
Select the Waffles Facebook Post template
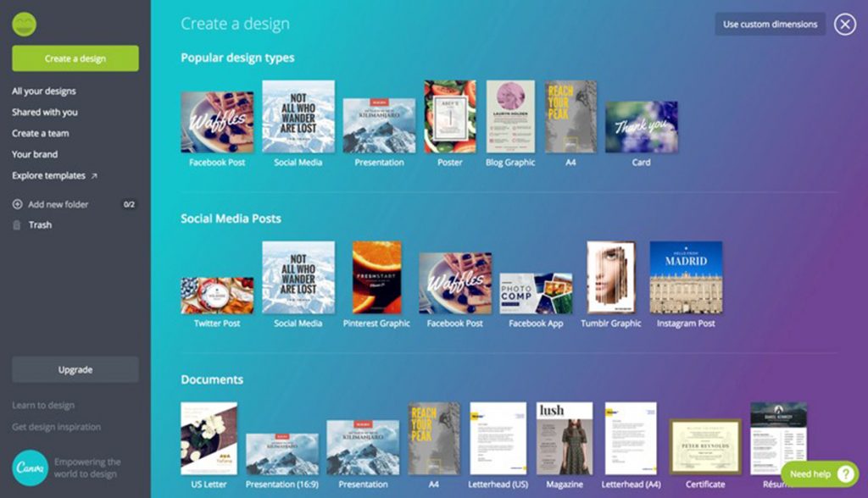tap(217, 122)
